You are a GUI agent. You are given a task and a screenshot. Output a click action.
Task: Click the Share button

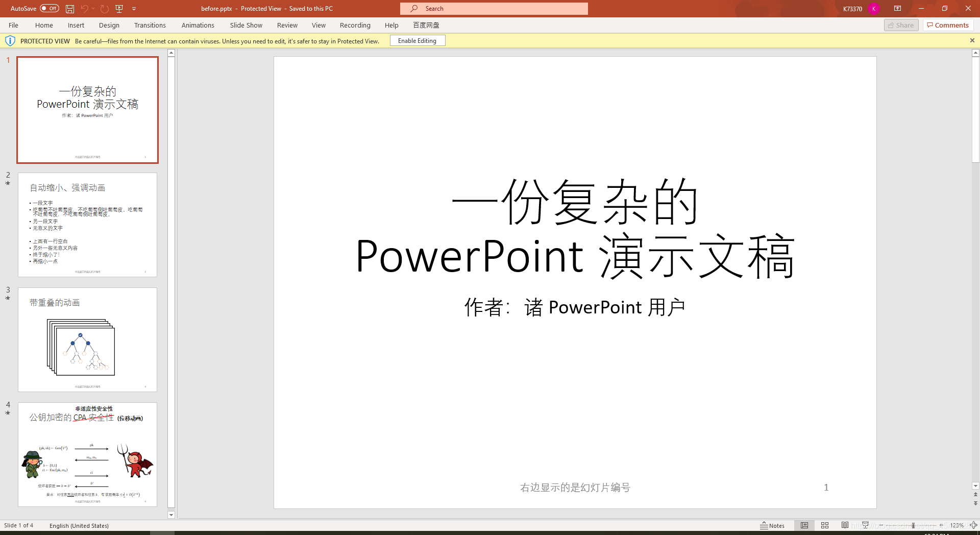901,25
